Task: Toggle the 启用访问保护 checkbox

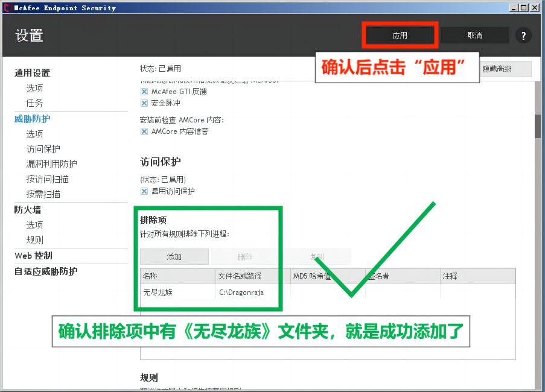Action: tap(144, 191)
